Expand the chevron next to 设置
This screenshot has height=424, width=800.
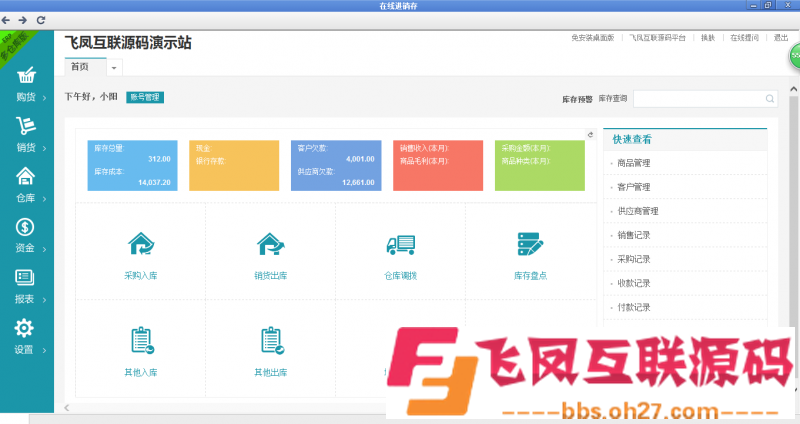coord(44,351)
